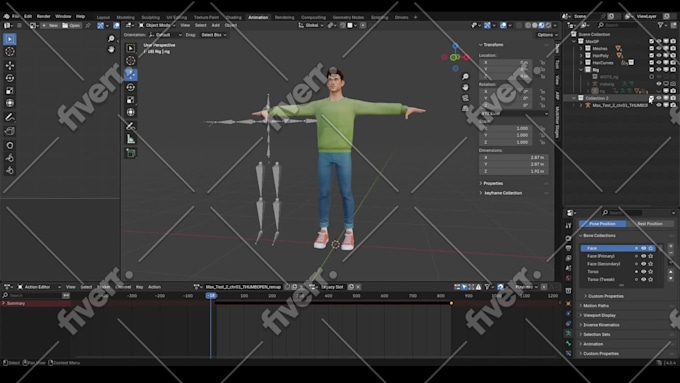The image size is (680, 383).
Task: Switch to the Sculpting workspace tab
Action: click(150, 17)
